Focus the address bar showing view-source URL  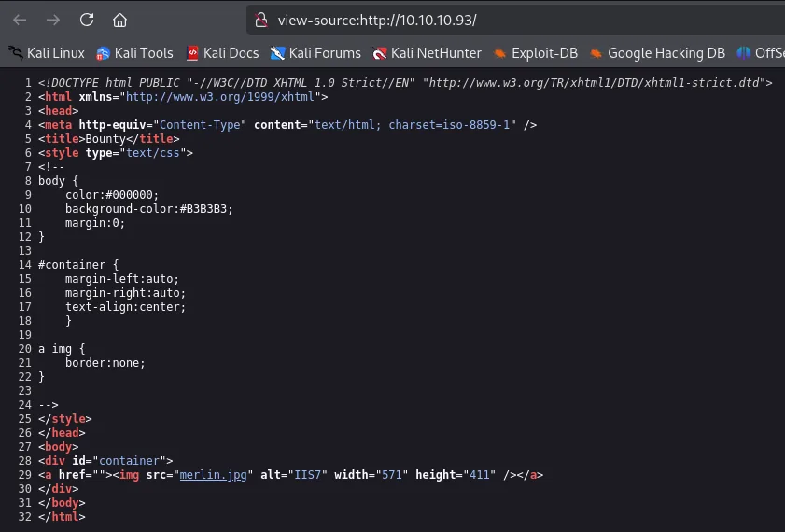pyautogui.click(x=515, y=20)
